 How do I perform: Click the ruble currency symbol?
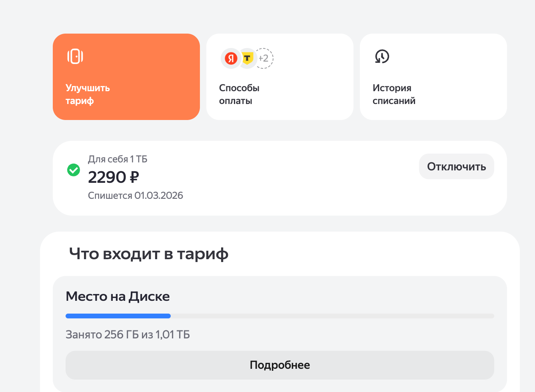click(134, 177)
